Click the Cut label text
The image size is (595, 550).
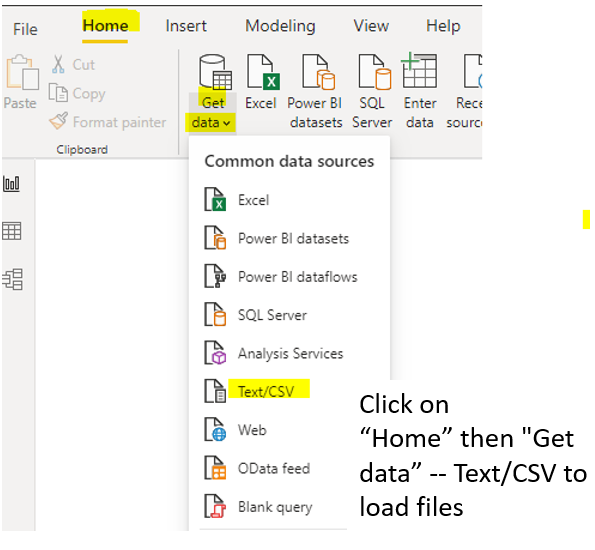(83, 65)
